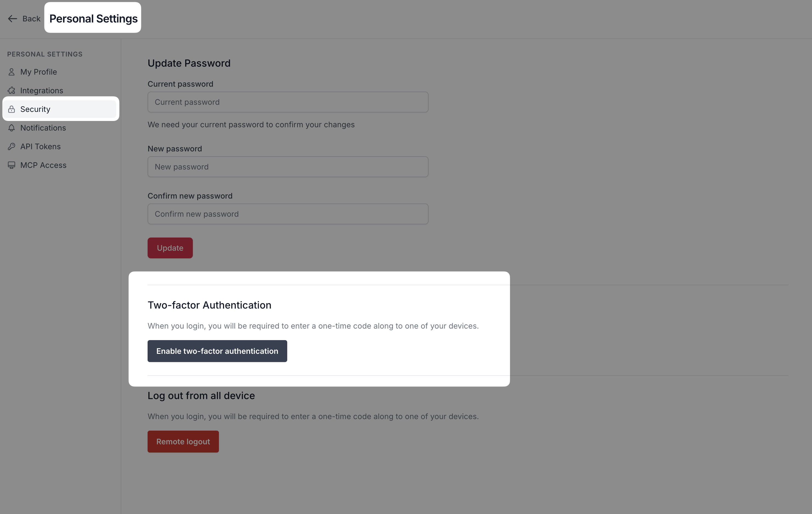
Task: Click the Back link
Action: pyautogui.click(x=31, y=19)
